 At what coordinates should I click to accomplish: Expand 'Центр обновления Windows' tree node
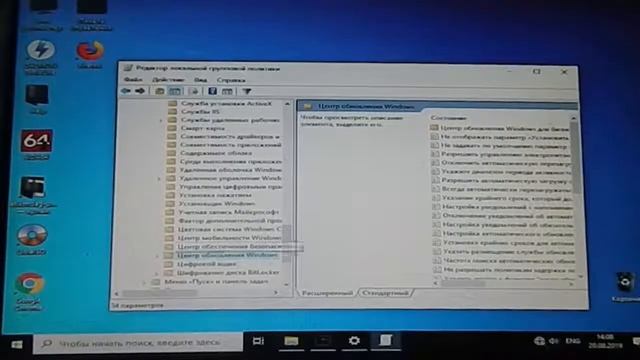(x=158, y=256)
